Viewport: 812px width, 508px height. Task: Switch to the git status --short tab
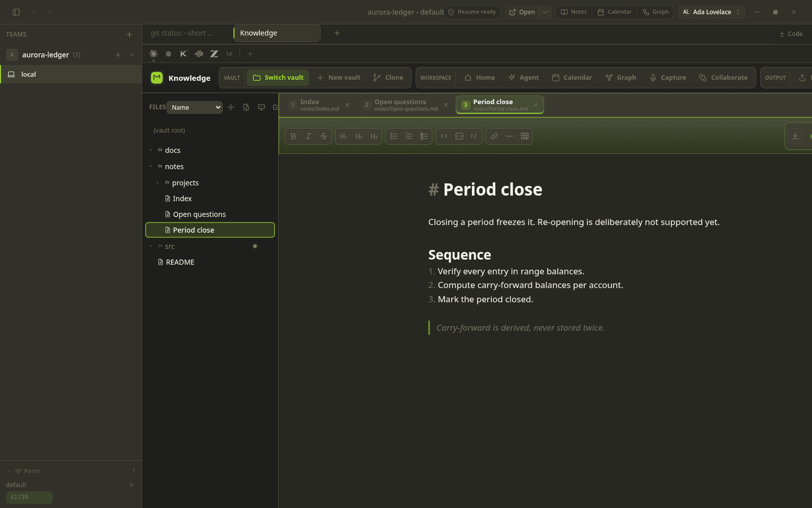(x=182, y=33)
